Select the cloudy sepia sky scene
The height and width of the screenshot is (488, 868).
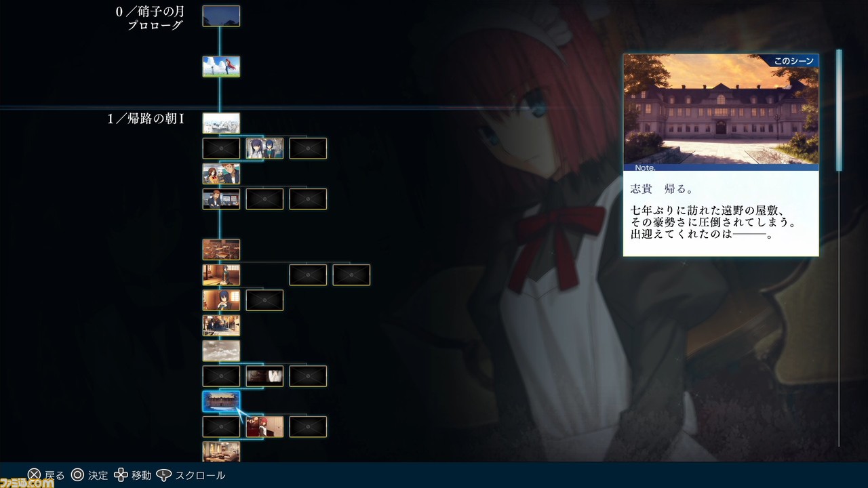point(221,351)
